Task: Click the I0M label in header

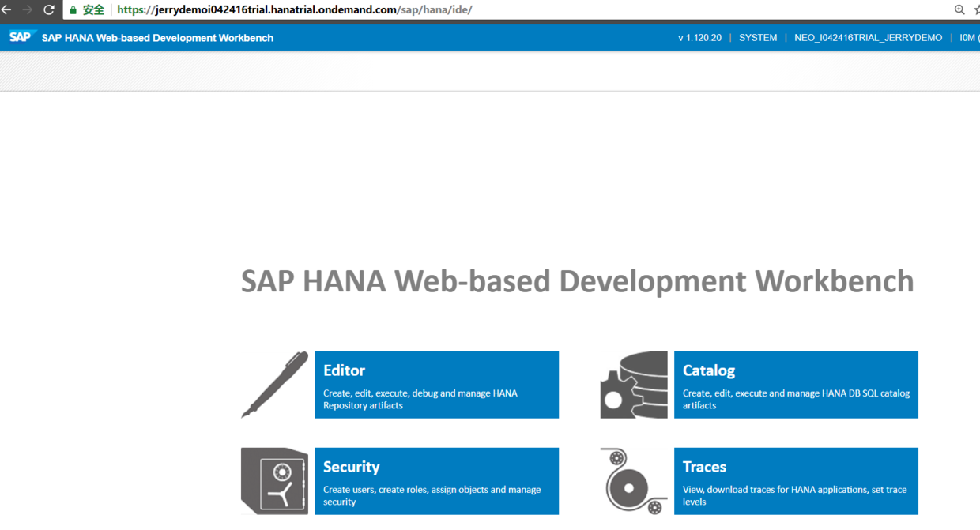Action: click(x=967, y=38)
